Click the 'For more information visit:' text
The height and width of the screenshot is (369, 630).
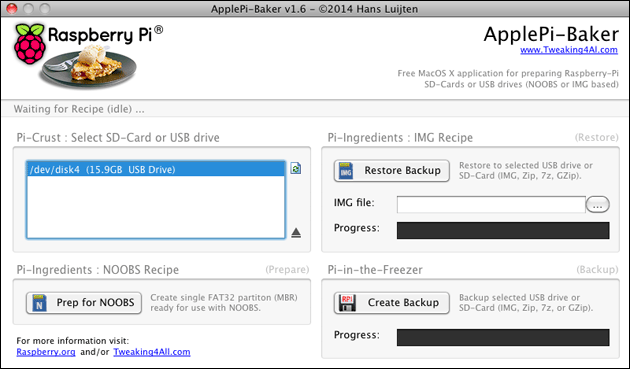(73, 341)
